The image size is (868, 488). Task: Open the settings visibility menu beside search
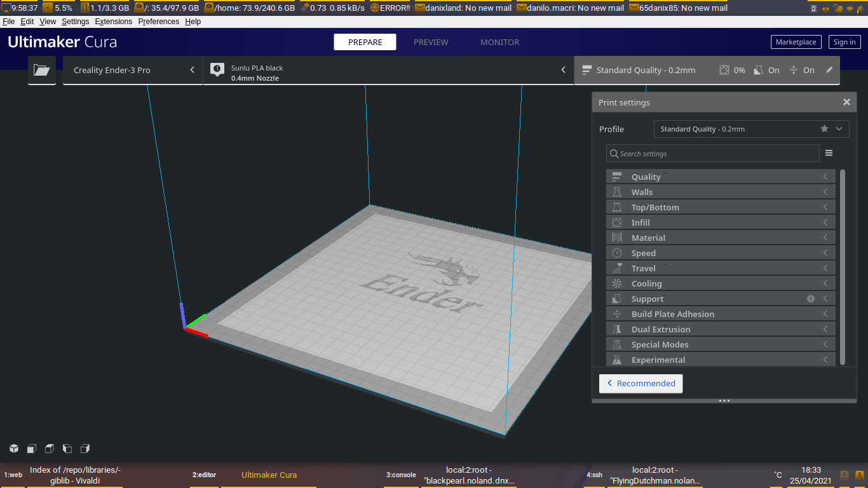[829, 153]
